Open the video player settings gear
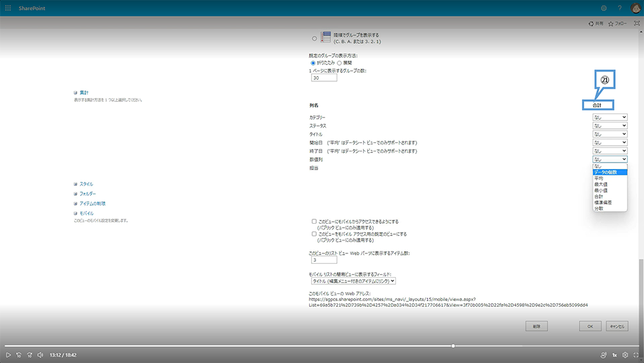 point(625,355)
